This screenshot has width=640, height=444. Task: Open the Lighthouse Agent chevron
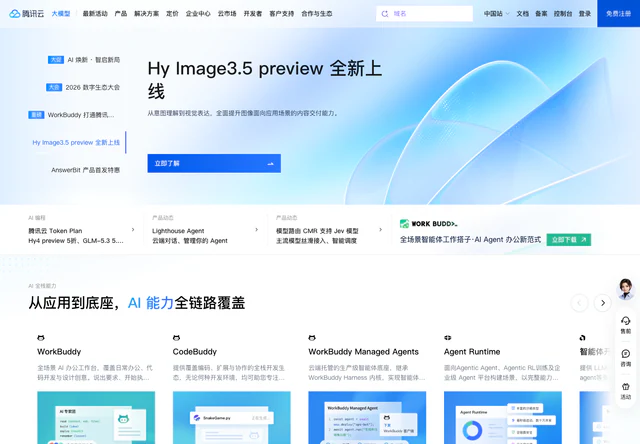point(256,230)
